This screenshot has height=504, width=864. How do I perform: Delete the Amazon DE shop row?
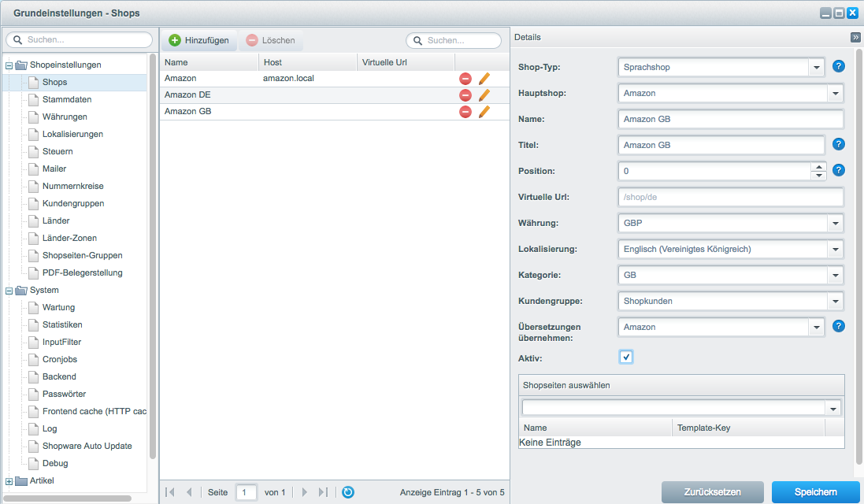point(465,95)
